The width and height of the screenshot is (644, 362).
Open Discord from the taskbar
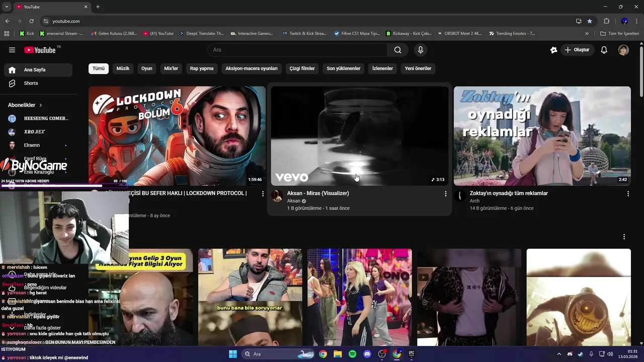point(367,354)
